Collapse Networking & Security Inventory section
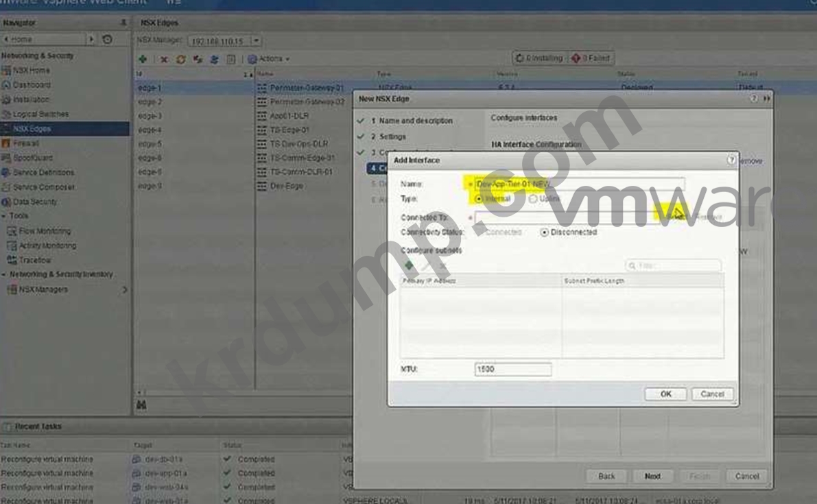 tap(3, 274)
